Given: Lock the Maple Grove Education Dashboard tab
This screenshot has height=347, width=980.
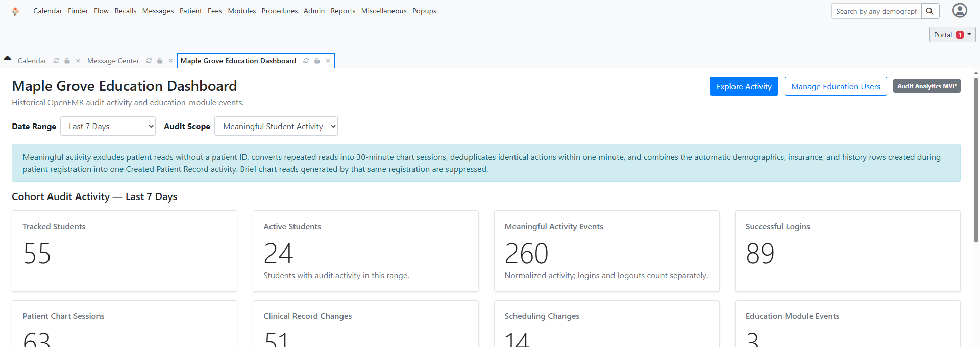Looking at the screenshot, I should coord(317,61).
